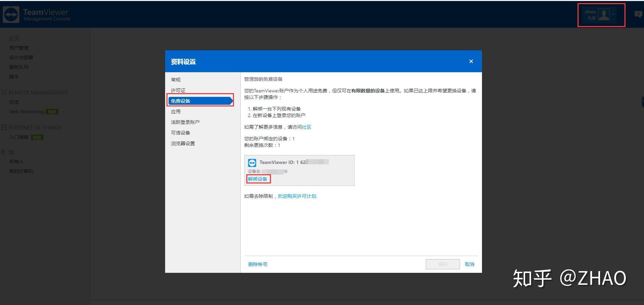Click the 设备名 label in device card
644x305 pixels.
click(x=255, y=171)
